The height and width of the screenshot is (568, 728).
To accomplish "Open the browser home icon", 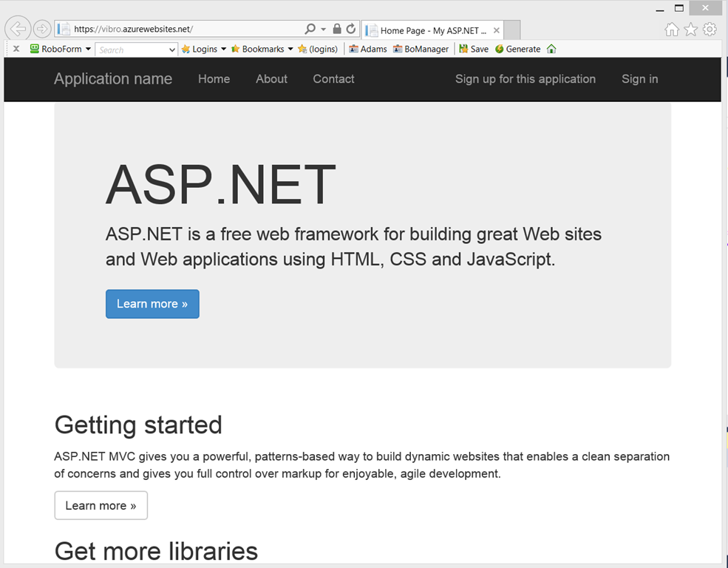I will (x=671, y=30).
